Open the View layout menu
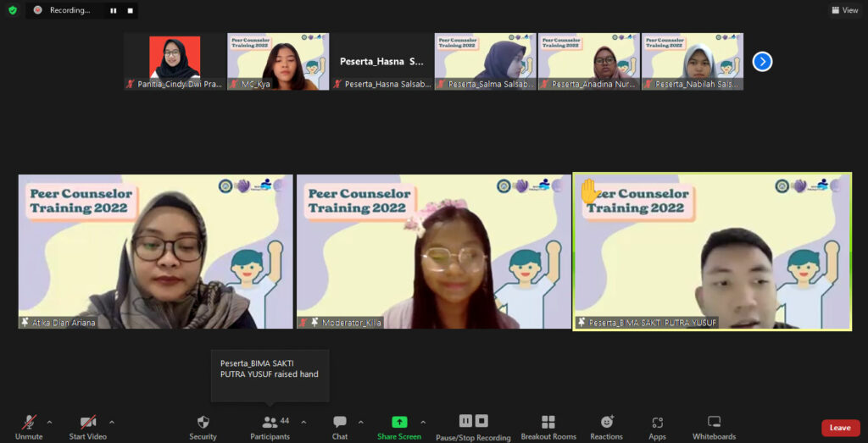 844,10
